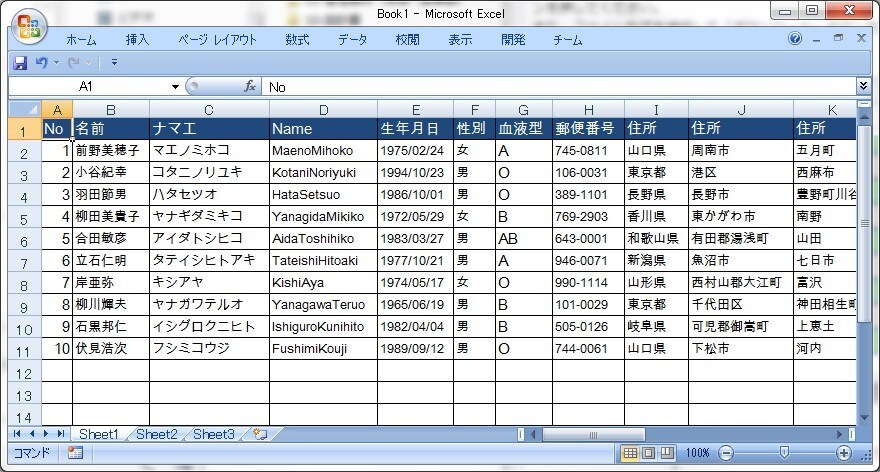Viewport: 880px width, 472px height.
Task: Go to next sheet navigation arrow
Action: (45, 433)
